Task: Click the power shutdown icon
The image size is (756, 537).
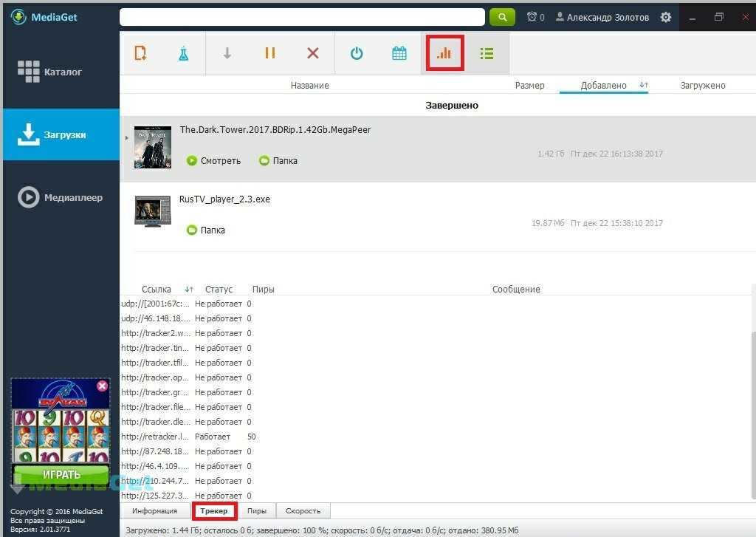Action: click(x=357, y=53)
